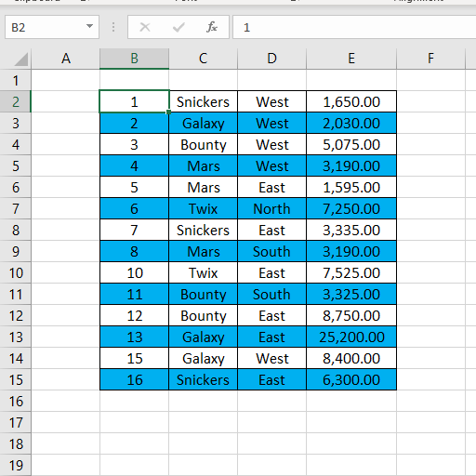The height and width of the screenshot is (476, 476).
Task: Click the East cell in row 12
Action: pyautogui.click(x=271, y=315)
